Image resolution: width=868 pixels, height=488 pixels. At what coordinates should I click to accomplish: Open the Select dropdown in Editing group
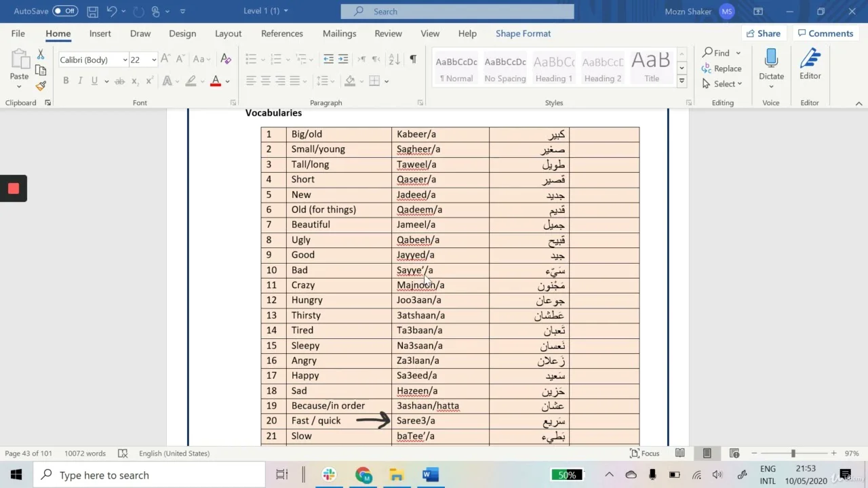[x=722, y=84]
